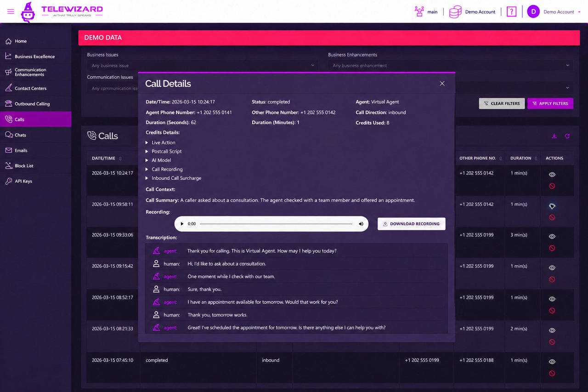Image resolution: width=588 pixels, height=392 pixels.
Task: Expand the AI Model credits detail
Action: 158,160
